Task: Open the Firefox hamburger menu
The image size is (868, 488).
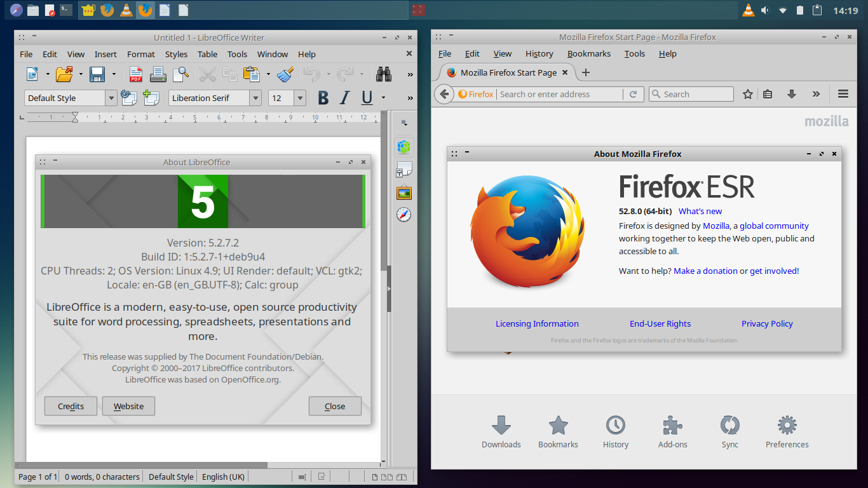Action: click(843, 94)
